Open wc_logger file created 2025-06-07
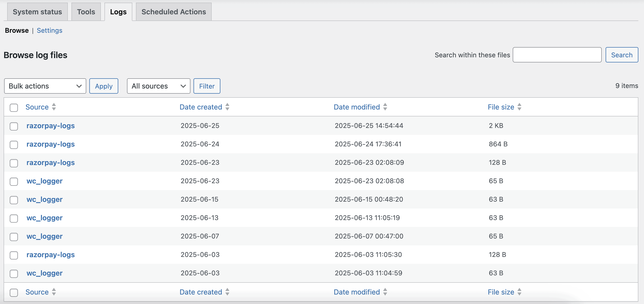This screenshot has height=304, width=644. coord(45,236)
